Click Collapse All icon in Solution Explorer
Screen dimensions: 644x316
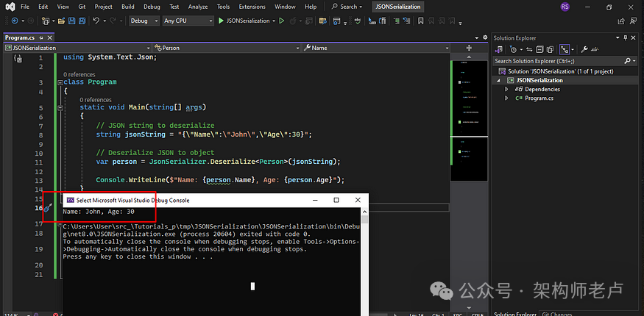[539, 49]
